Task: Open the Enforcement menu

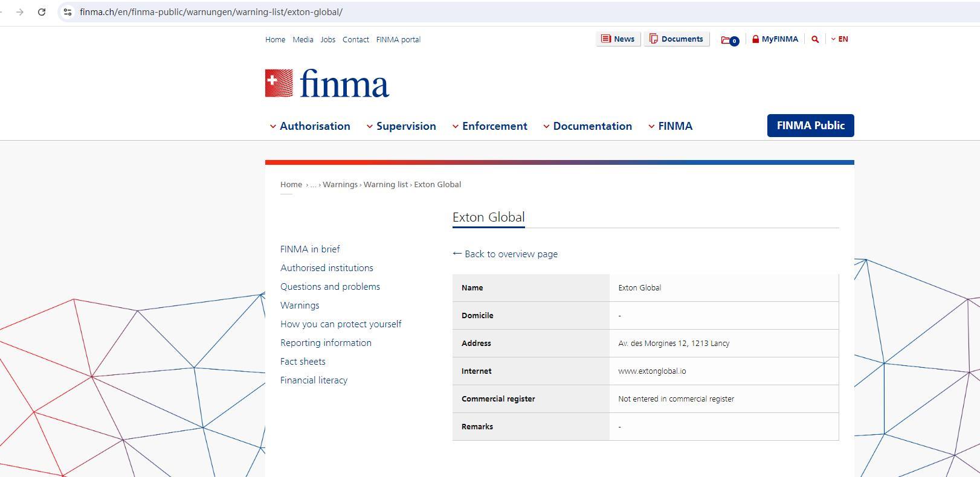Action: pos(490,126)
